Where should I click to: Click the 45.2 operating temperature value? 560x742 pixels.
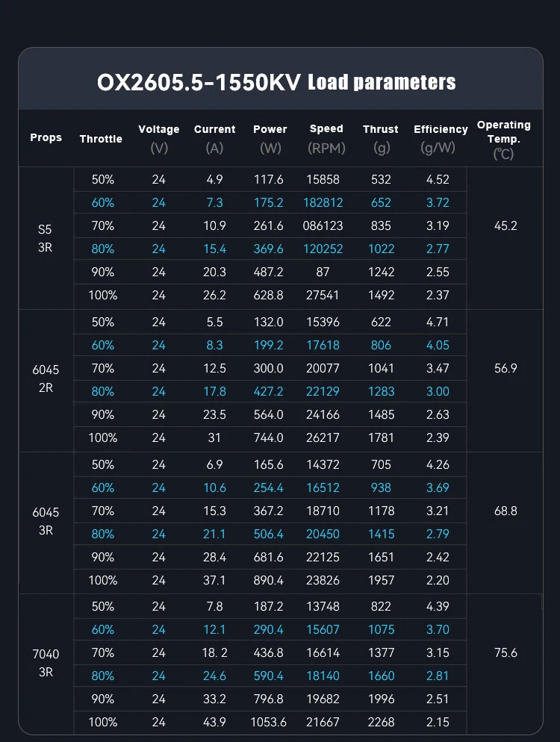pyautogui.click(x=505, y=225)
